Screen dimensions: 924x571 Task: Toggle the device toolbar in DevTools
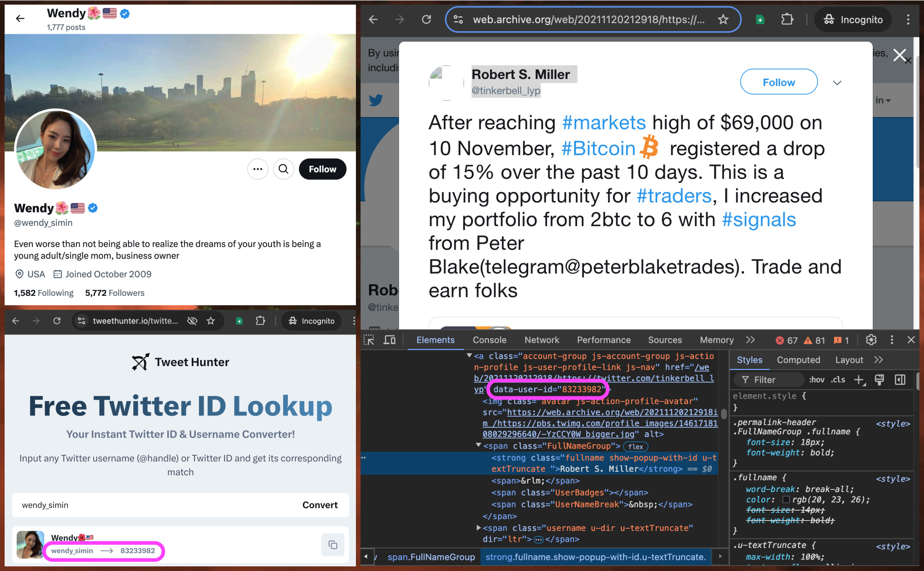click(389, 340)
